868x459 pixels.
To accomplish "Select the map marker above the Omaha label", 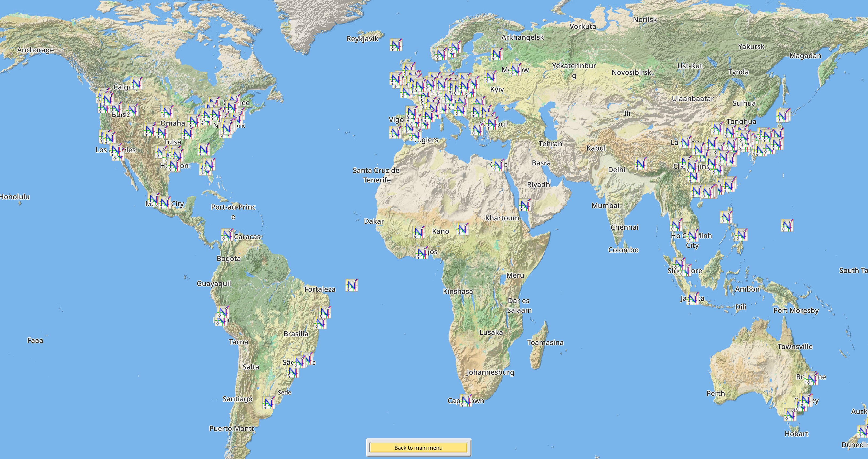I will coord(167,112).
